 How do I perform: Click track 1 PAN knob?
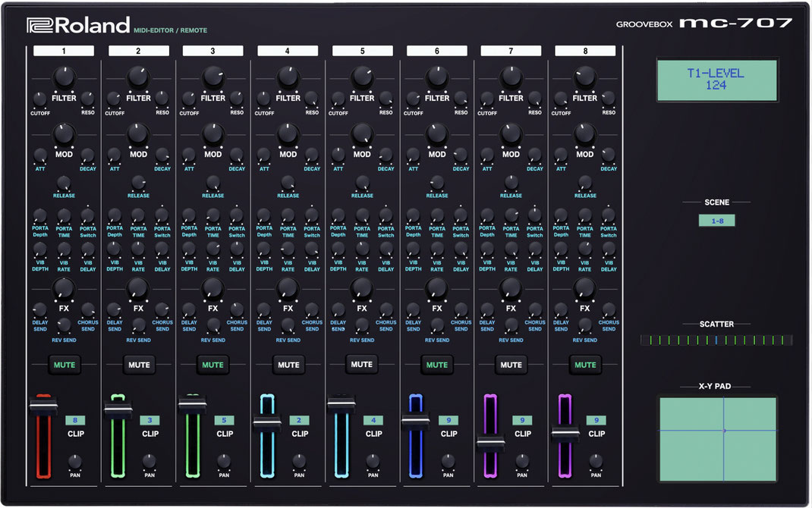(75, 461)
